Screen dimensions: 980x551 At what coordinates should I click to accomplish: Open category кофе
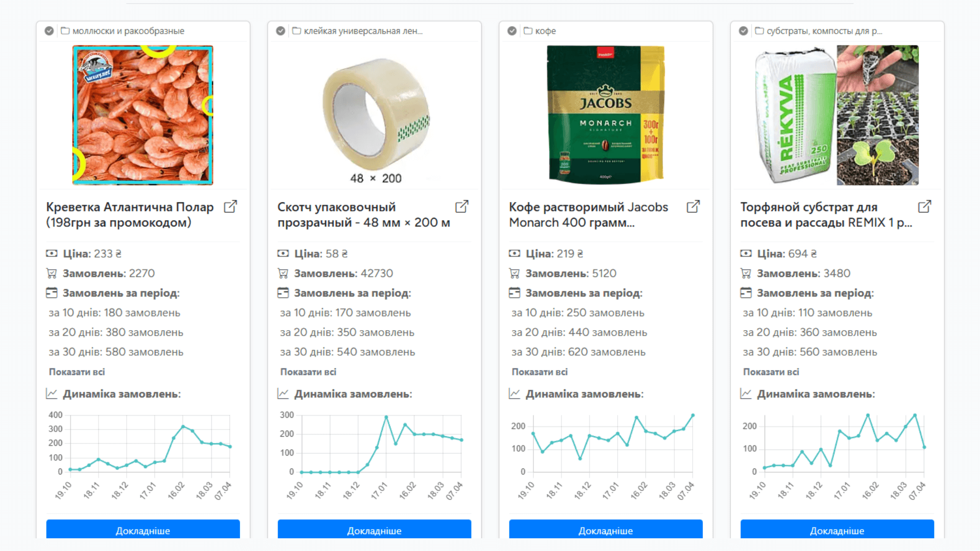545,31
